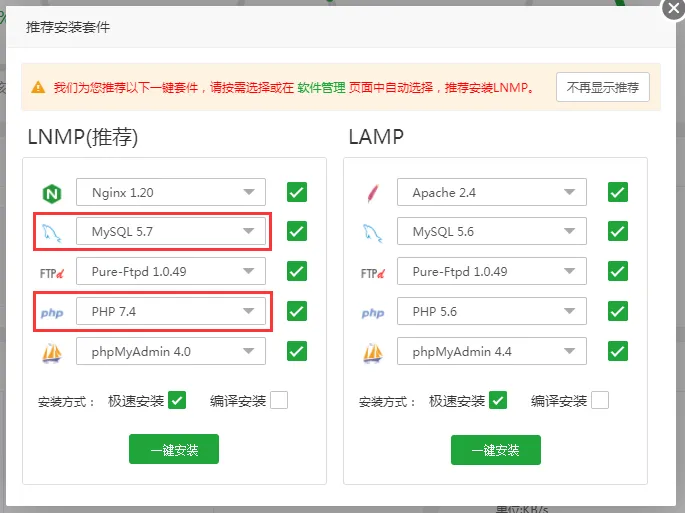Toggle 极速安装 checkbox under LAMP
The width and height of the screenshot is (685, 513).
(x=498, y=400)
